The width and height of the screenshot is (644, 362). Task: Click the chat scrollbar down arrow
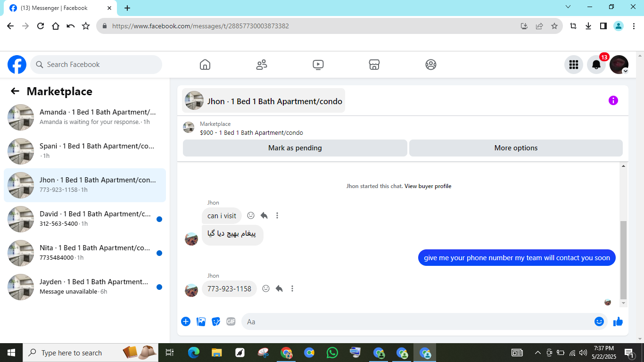coord(624,303)
